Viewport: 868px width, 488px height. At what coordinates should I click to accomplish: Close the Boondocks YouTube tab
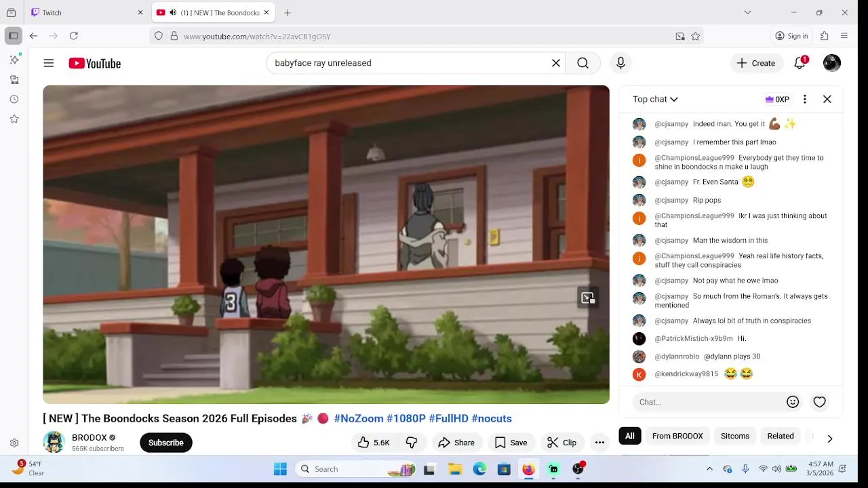pyautogui.click(x=266, y=12)
